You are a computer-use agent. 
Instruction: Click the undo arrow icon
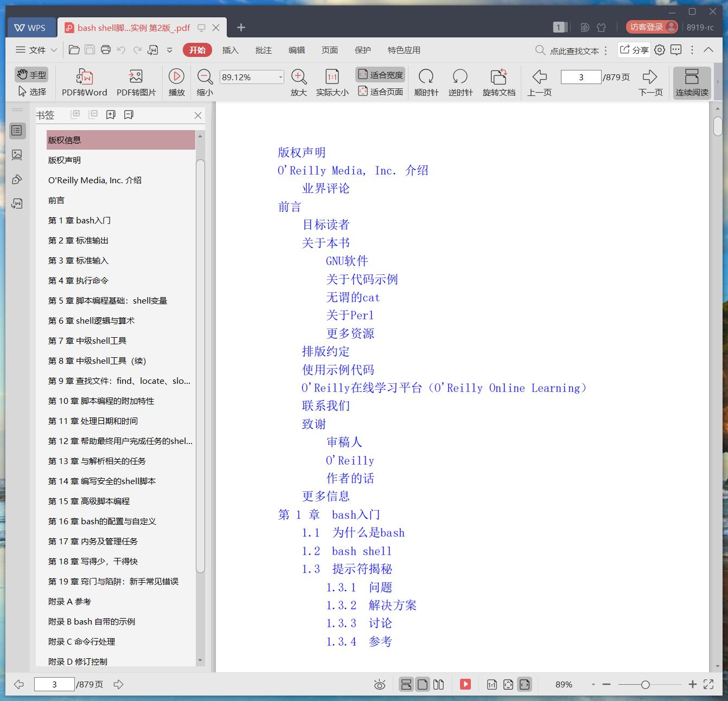122,50
